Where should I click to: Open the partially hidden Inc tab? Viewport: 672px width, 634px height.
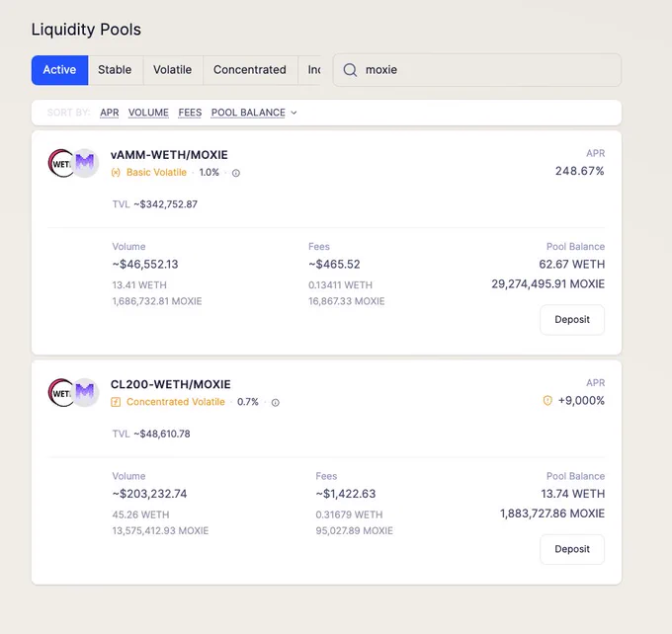tap(309, 70)
